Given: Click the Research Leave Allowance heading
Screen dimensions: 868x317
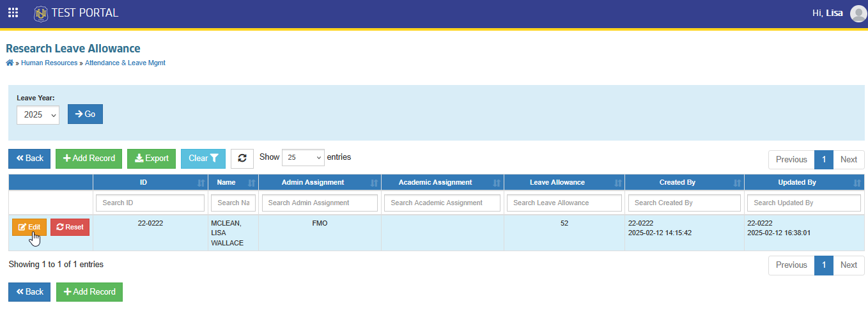Looking at the screenshot, I should [x=73, y=49].
